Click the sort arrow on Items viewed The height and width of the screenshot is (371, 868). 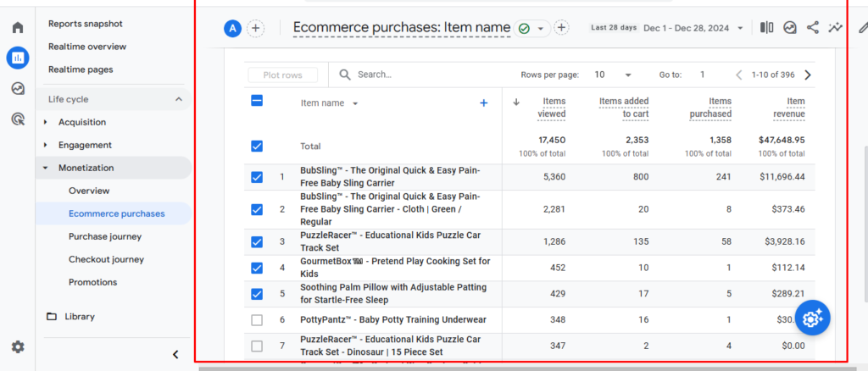point(516,102)
